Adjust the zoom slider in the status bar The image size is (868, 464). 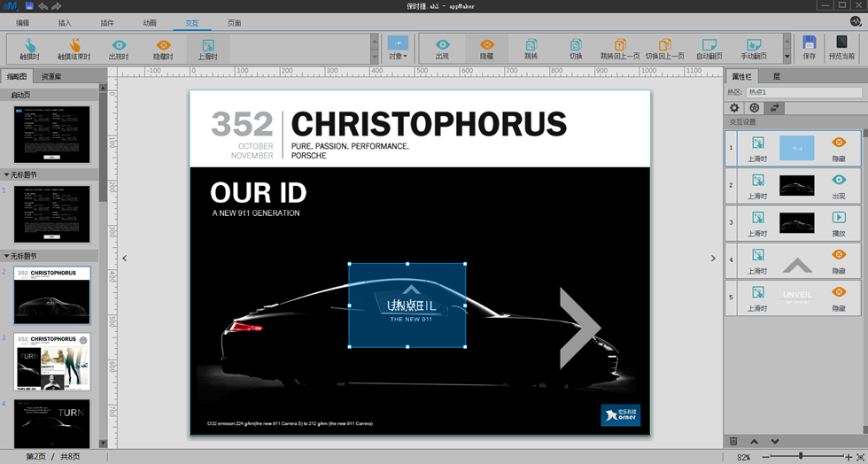click(x=801, y=457)
